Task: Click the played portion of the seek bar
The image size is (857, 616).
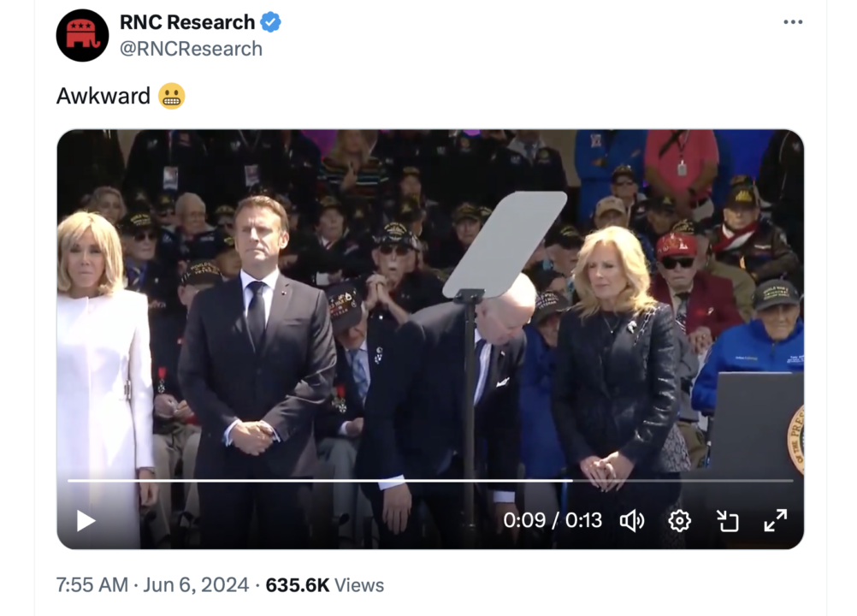Action: 316,481
